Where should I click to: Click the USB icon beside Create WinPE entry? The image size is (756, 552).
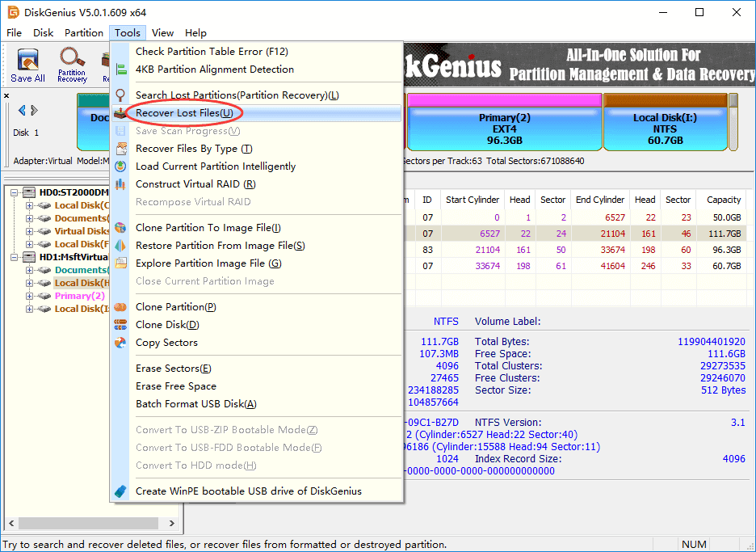120,491
